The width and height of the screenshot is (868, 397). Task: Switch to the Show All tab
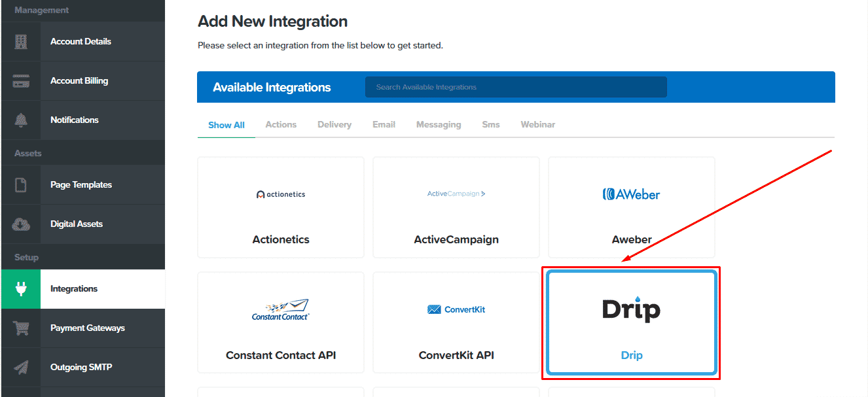226,125
